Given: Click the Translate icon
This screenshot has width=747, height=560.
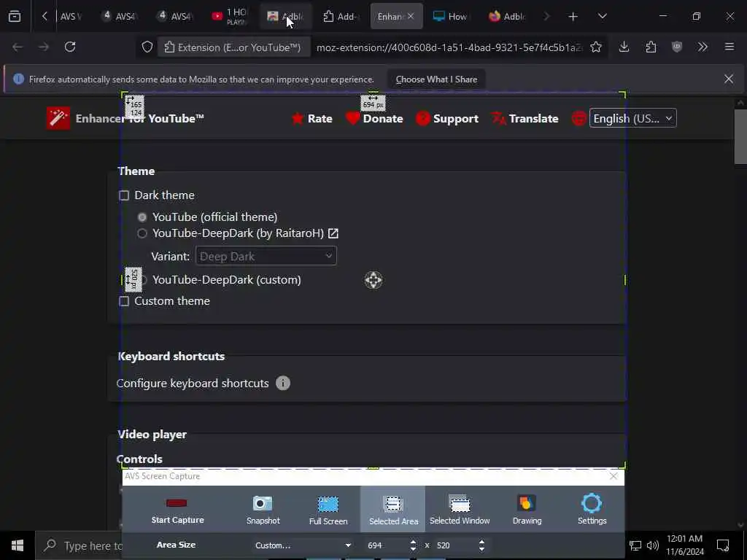Looking at the screenshot, I should pyautogui.click(x=498, y=119).
